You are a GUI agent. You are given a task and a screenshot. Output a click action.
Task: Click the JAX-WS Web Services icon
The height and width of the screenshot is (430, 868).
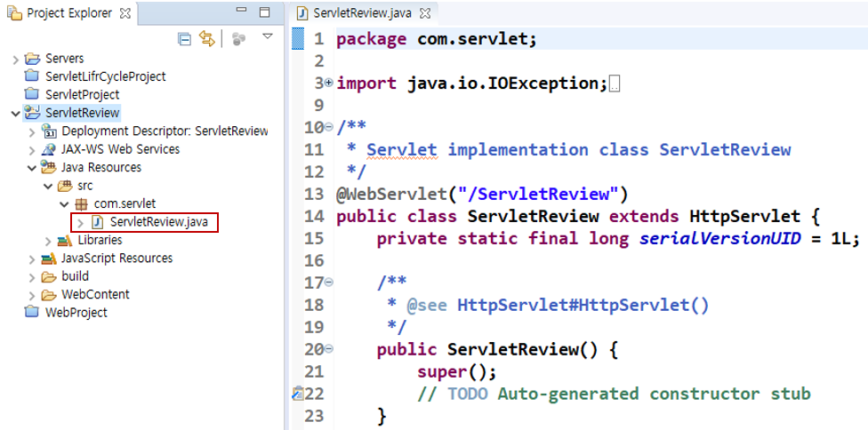pyautogui.click(x=49, y=149)
